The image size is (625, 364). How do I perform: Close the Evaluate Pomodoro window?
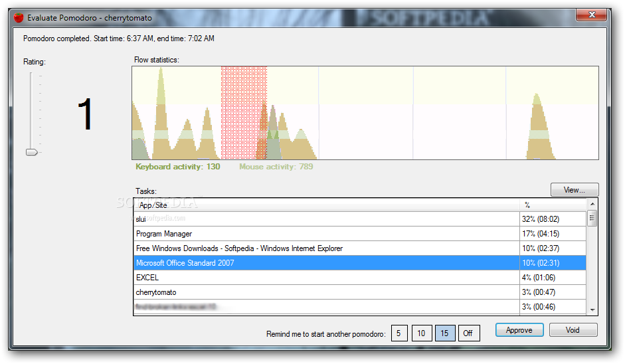click(x=592, y=15)
